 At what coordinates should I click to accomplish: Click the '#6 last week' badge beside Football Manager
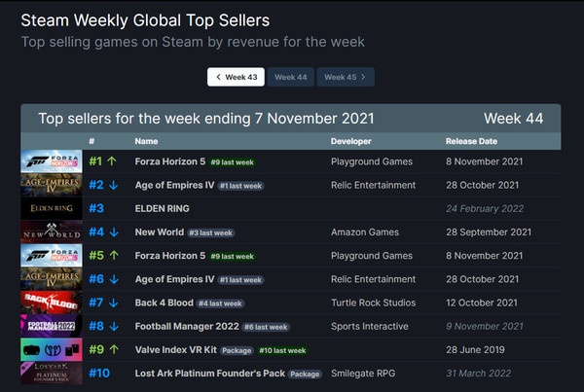(266, 327)
